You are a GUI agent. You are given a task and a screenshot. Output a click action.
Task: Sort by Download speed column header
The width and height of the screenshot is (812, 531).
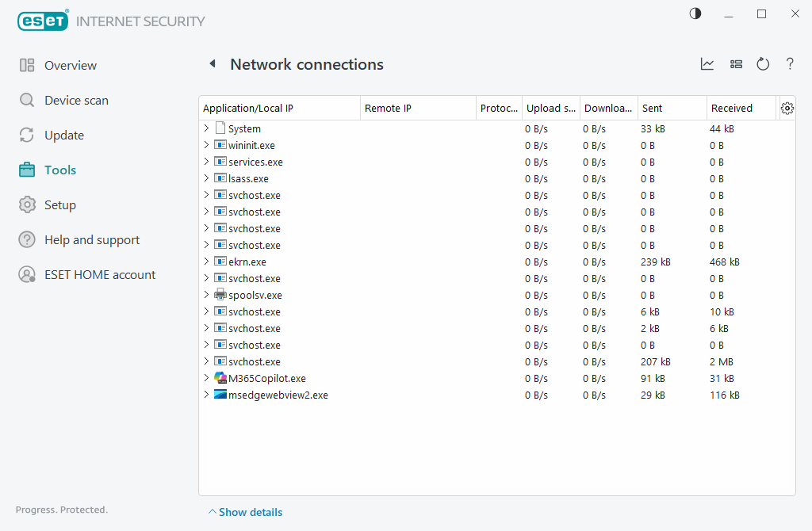[x=608, y=108]
